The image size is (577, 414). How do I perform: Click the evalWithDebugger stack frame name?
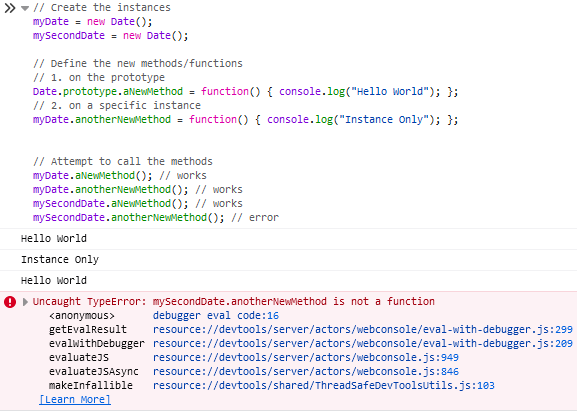tap(97, 343)
